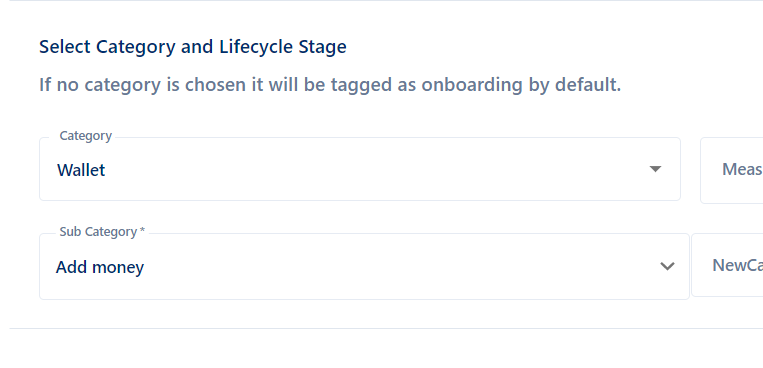Click the onboarding default hint text
Viewport: 763px width, 368px height.
(x=330, y=85)
